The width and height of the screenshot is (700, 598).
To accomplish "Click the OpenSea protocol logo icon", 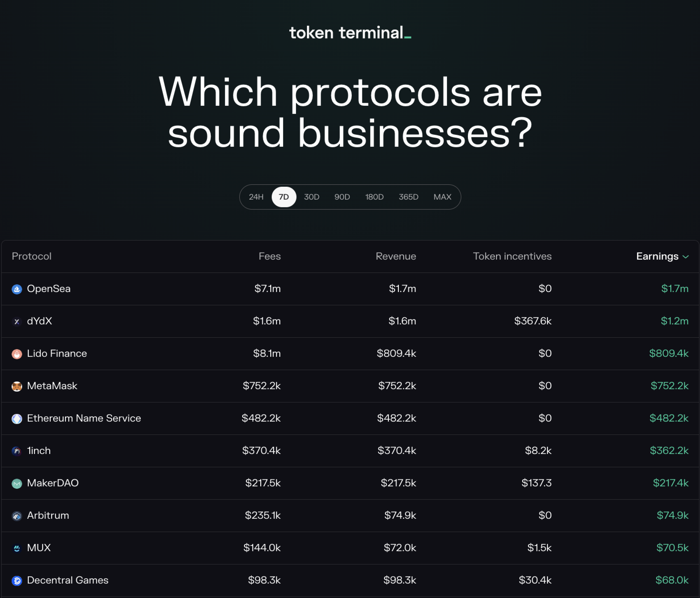I will point(17,289).
